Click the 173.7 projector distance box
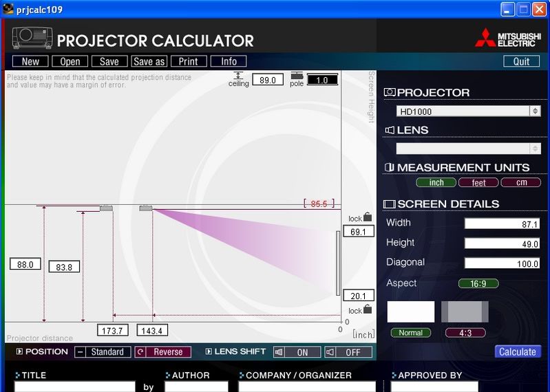The height and width of the screenshot is (392, 550). pyautogui.click(x=113, y=330)
